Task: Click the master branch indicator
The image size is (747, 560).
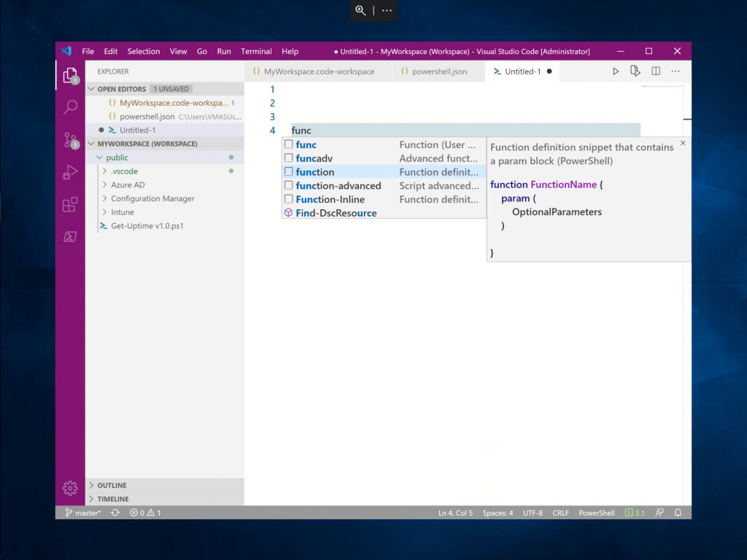Action: (x=83, y=513)
